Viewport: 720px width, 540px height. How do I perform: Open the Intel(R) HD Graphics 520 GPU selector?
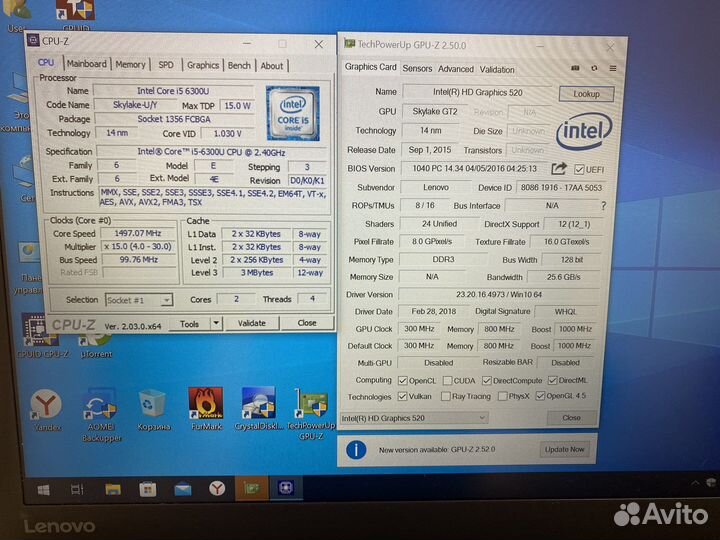413,418
